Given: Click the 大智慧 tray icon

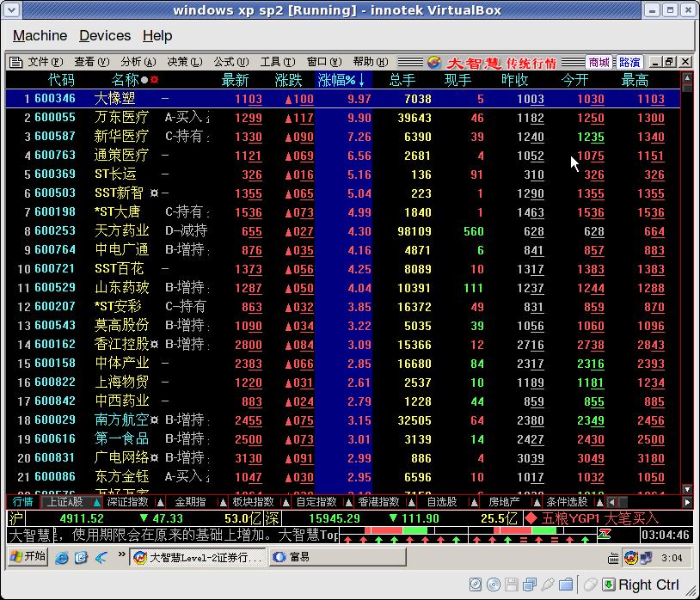Looking at the screenshot, I should point(630,558).
